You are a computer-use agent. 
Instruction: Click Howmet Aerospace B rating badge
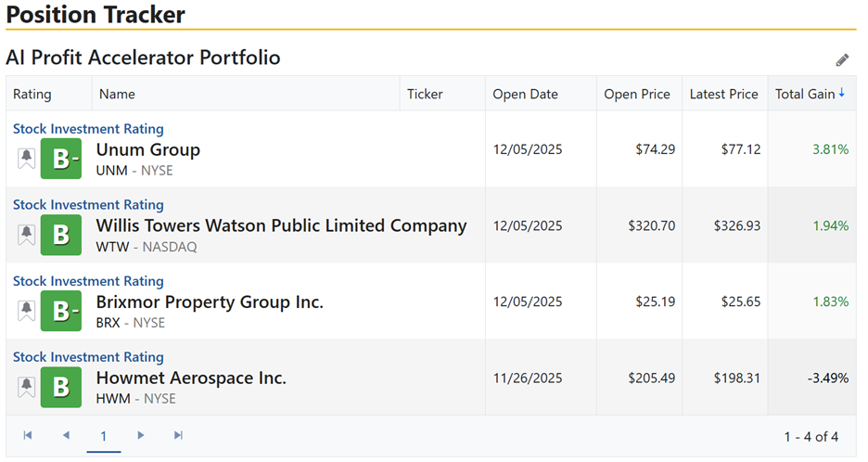[61, 388]
